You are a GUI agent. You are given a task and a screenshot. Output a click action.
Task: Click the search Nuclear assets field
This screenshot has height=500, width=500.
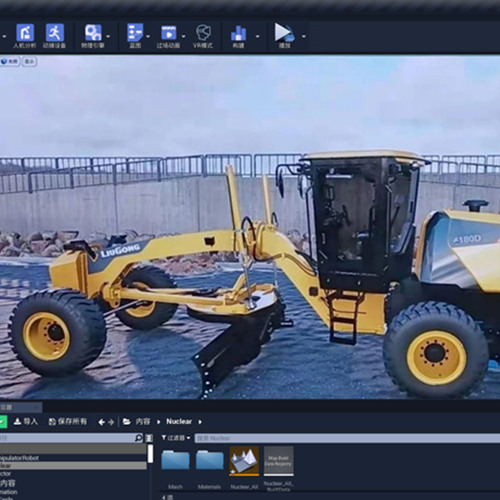pos(347,438)
